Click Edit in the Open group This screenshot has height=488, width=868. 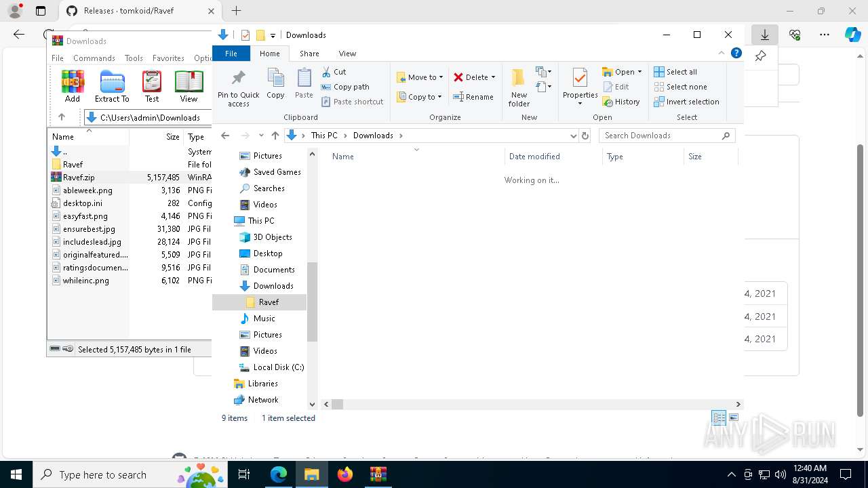click(x=616, y=87)
